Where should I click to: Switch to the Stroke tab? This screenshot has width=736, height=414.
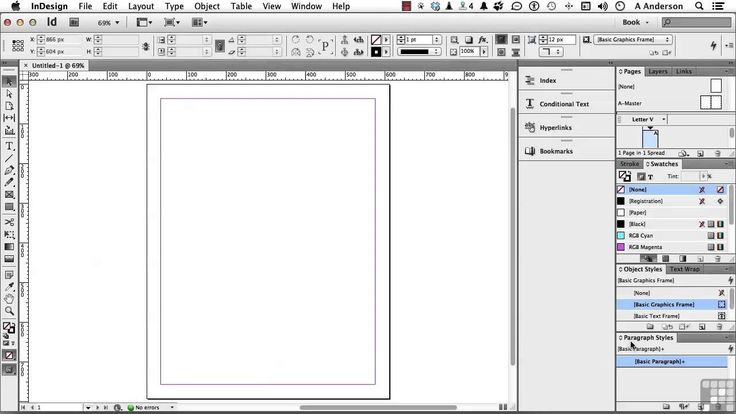629,164
